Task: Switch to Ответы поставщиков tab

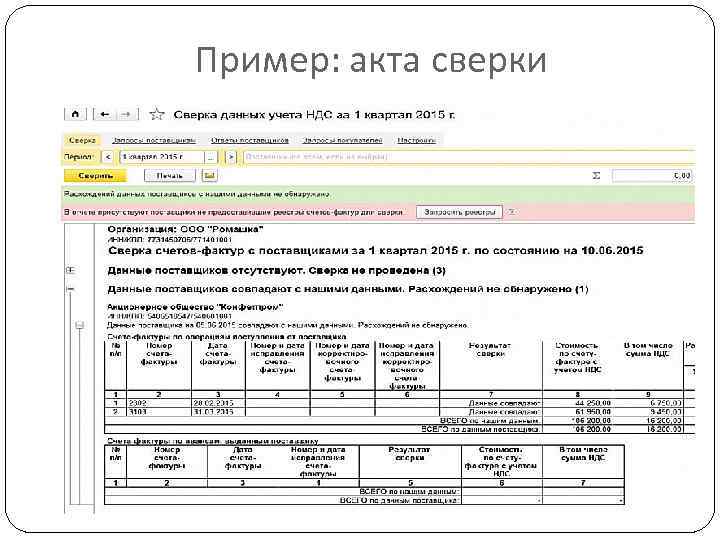Action: coord(249,140)
